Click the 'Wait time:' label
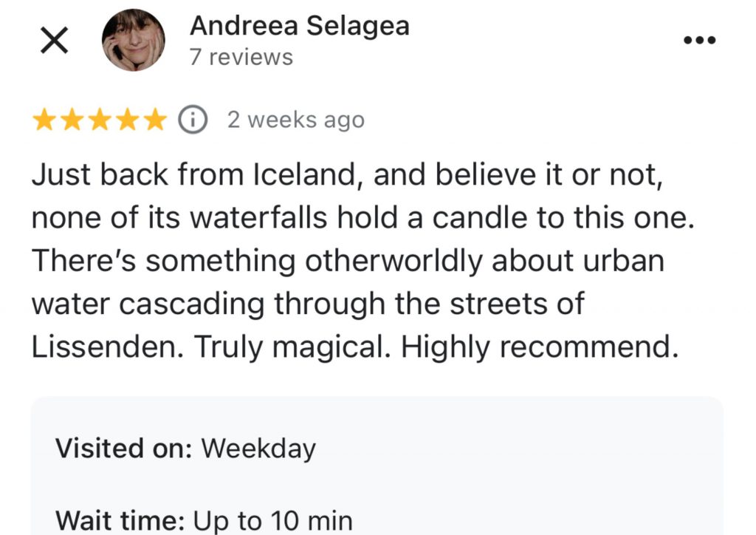Viewport: 756px width, 535px height. [120, 520]
